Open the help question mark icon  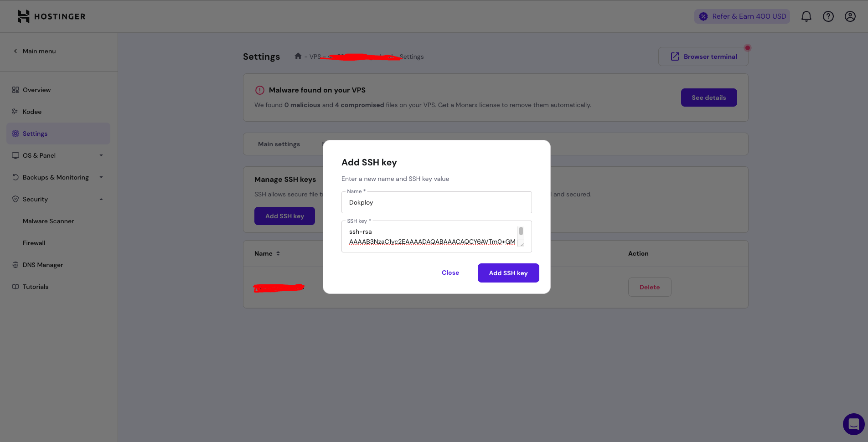pyautogui.click(x=828, y=16)
